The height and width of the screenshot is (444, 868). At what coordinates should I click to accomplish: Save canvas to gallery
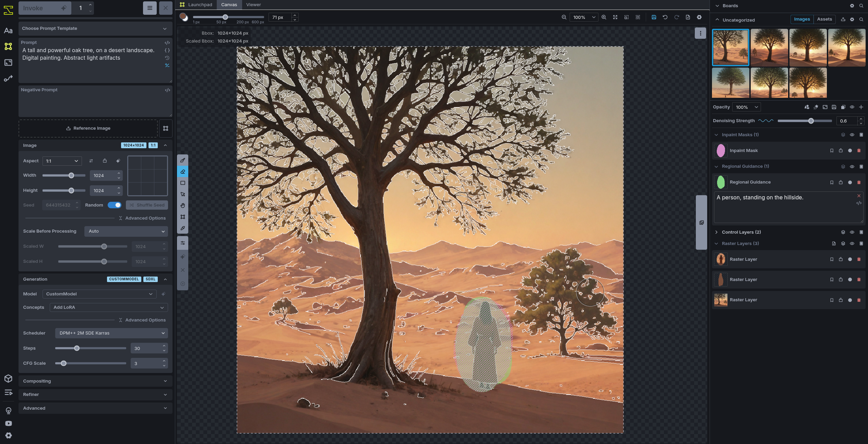tap(654, 17)
